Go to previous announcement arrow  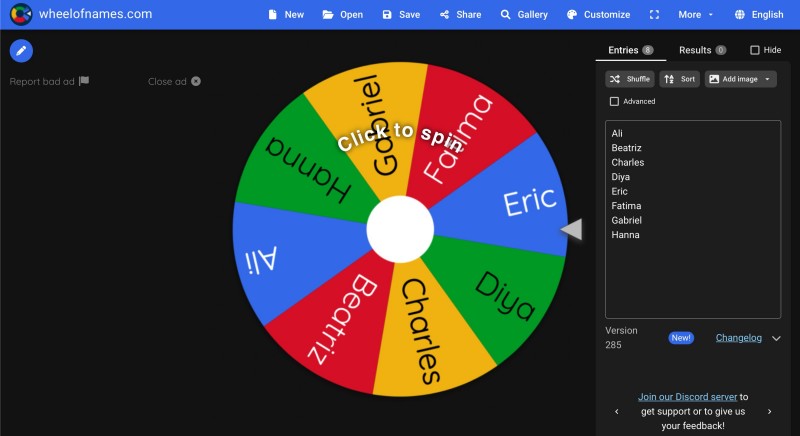[617, 412]
